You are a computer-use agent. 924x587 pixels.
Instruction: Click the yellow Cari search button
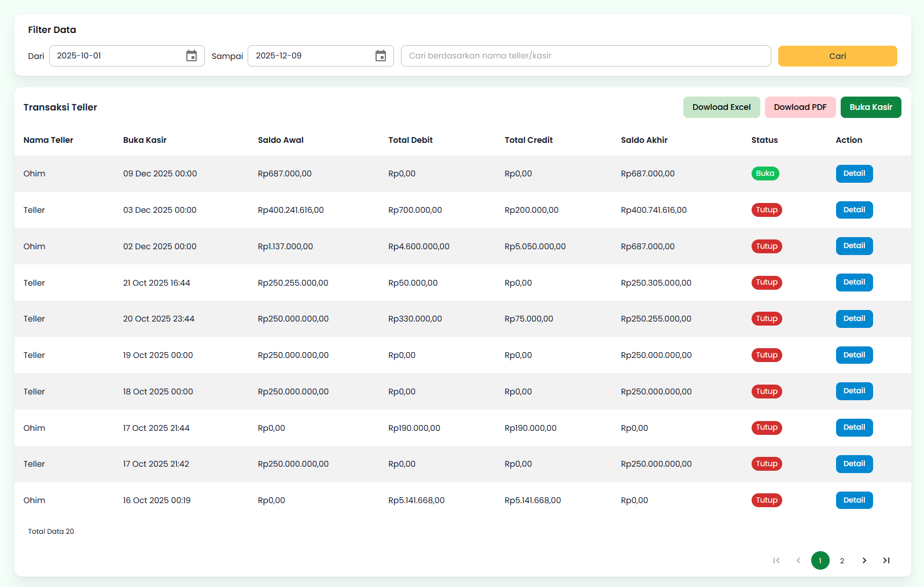837,56
